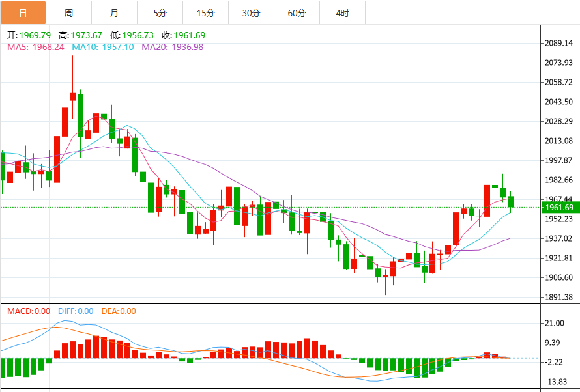
Task: Open the 30分 timeframe tab
Action: tap(251, 13)
